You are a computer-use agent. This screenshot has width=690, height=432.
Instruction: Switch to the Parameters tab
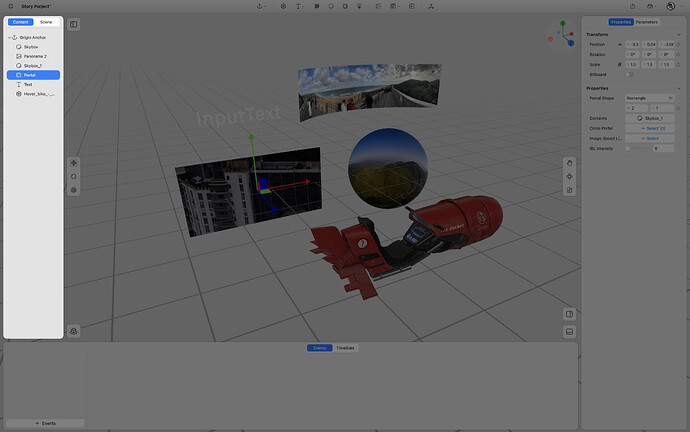click(647, 21)
